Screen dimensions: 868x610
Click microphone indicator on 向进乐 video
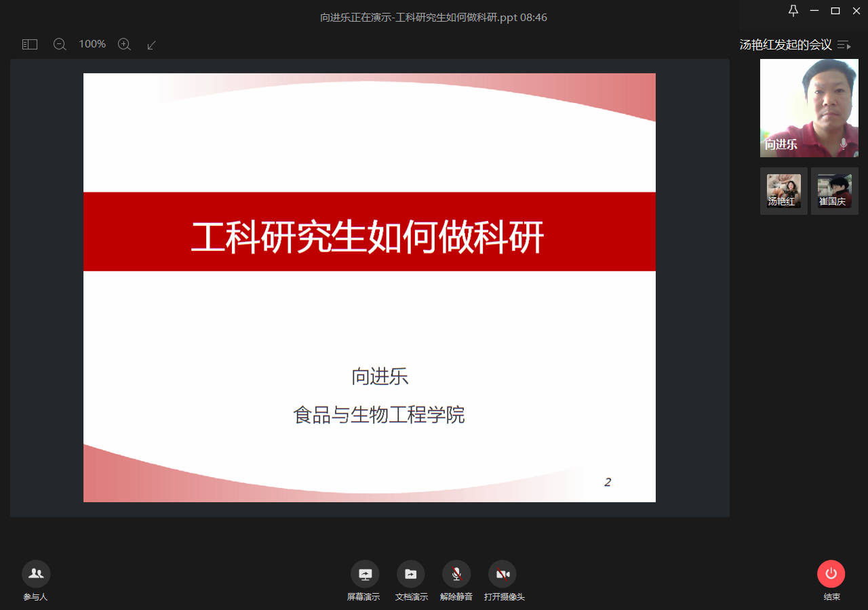point(844,144)
